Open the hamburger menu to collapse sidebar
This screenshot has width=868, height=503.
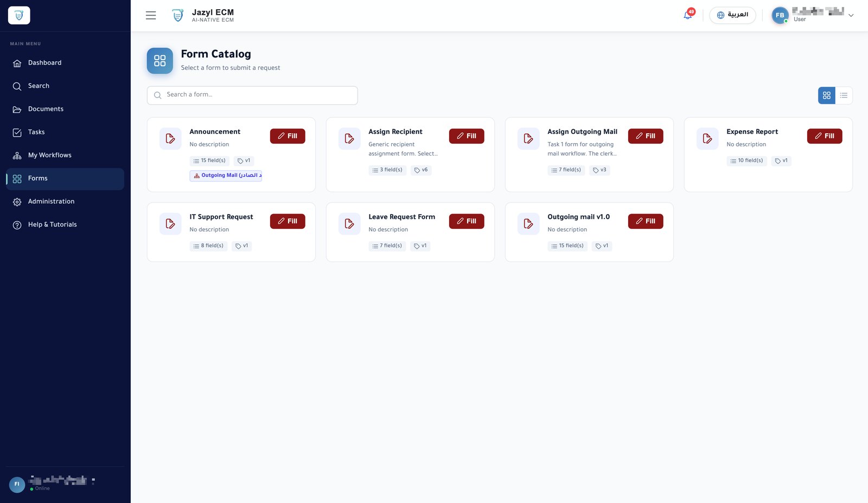[x=151, y=15]
